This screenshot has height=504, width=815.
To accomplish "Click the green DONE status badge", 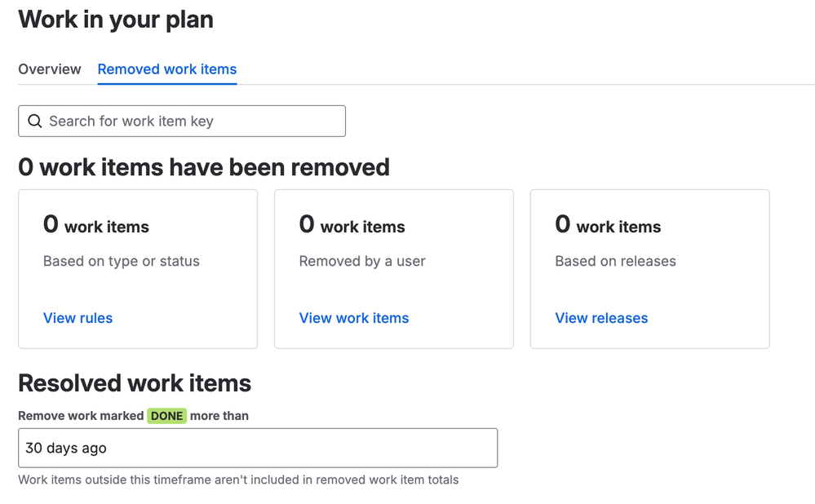I will pyautogui.click(x=166, y=415).
